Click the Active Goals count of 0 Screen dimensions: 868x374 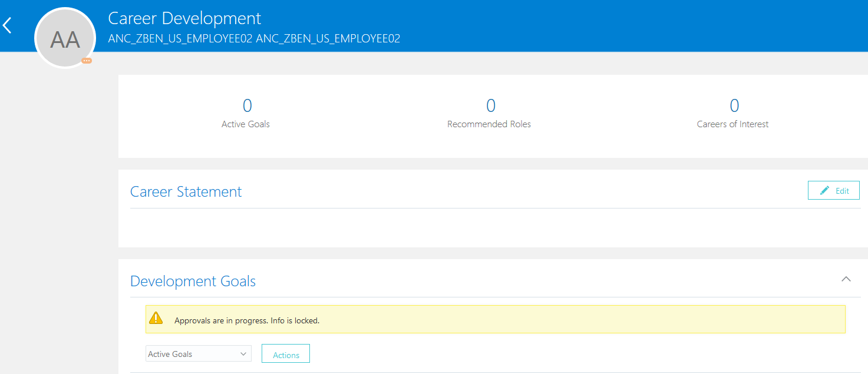[x=247, y=105]
